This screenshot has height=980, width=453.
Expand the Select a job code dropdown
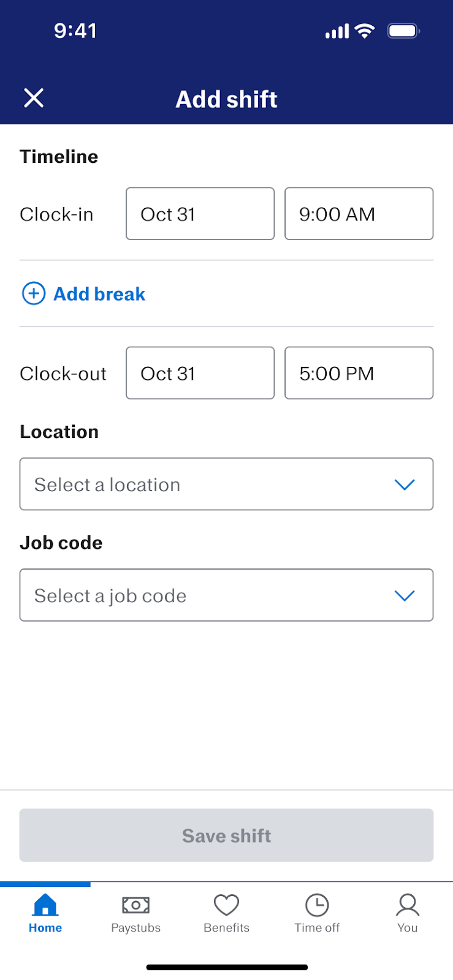point(226,595)
